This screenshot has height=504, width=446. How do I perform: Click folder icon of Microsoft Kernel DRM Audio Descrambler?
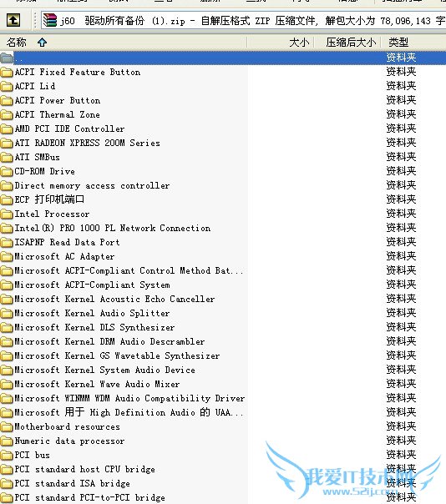7,341
